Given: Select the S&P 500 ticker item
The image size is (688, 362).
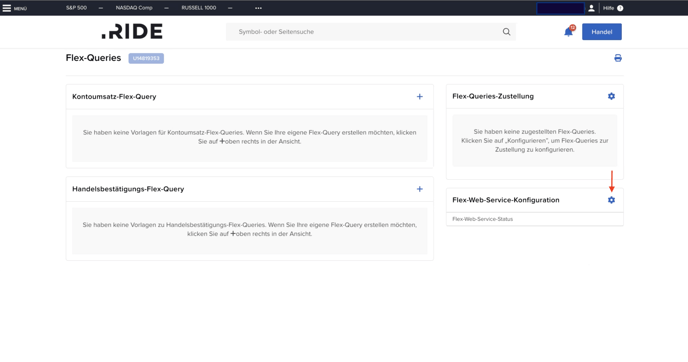Looking at the screenshot, I should (76, 8).
